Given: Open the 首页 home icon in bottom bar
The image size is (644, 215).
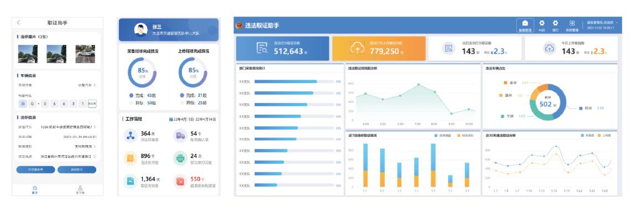Looking at the screenshot, I should [x=34, y=187].
